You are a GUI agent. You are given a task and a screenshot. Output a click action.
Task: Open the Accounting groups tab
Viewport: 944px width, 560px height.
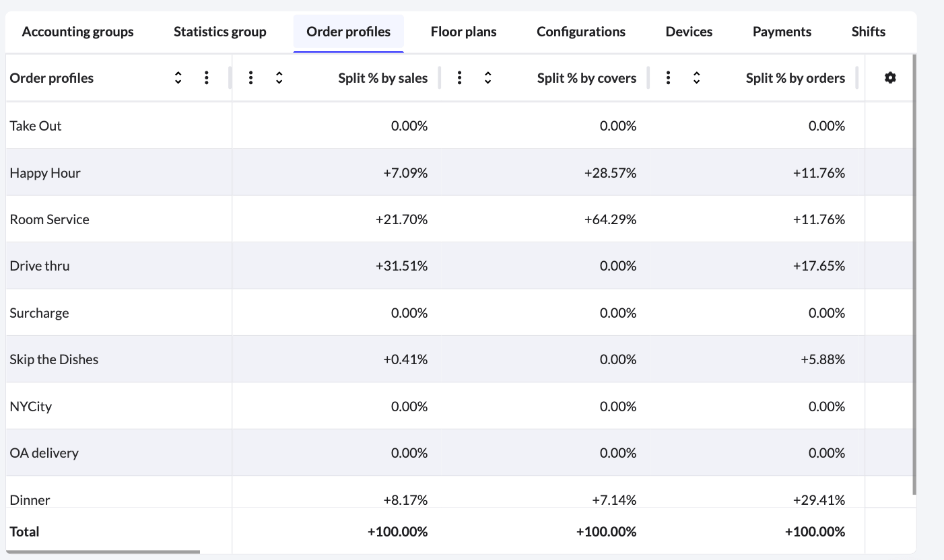[77, 31]
